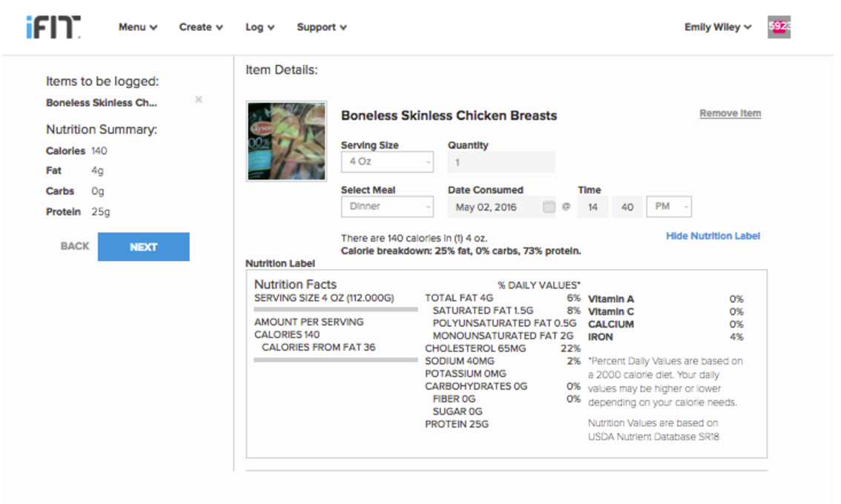Click the Quantity input field

coord(501,162)
